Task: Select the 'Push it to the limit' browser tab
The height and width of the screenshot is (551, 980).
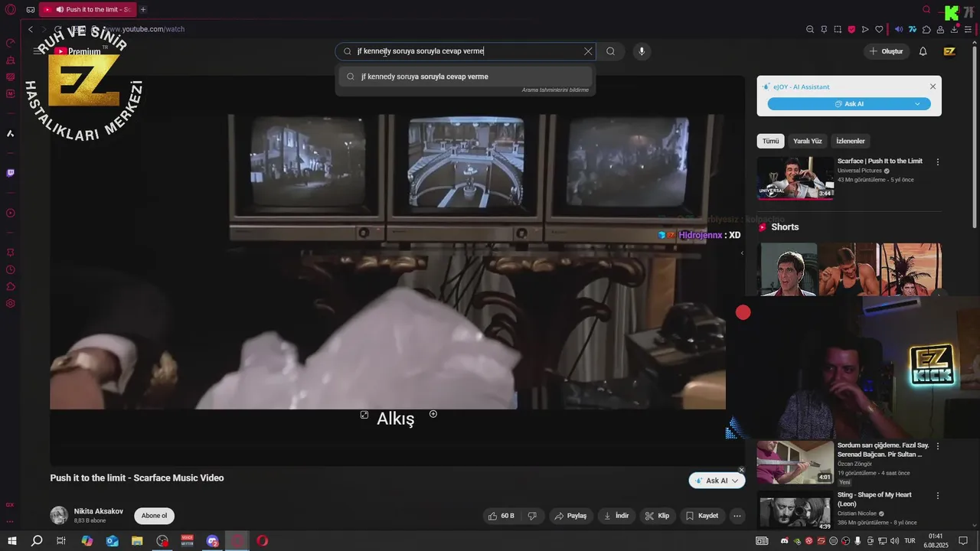Action: click(x=87, y=9)
